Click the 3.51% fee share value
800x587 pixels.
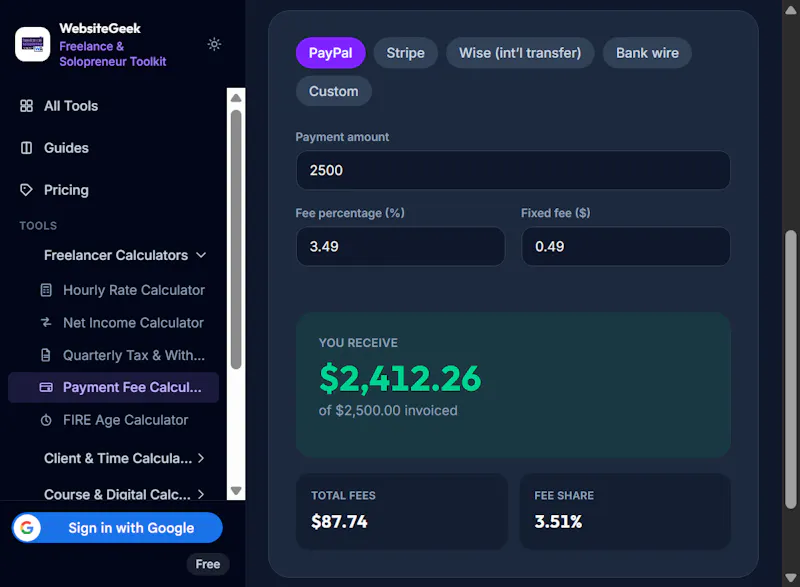pyautogui.click(x=558, y=522)
